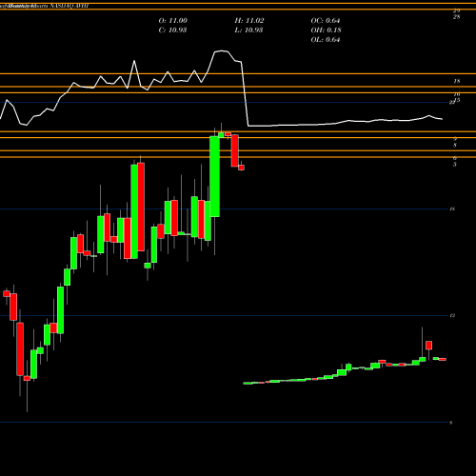
Task: Click the 'OL: 0.64' value
Action: point(326,40)
